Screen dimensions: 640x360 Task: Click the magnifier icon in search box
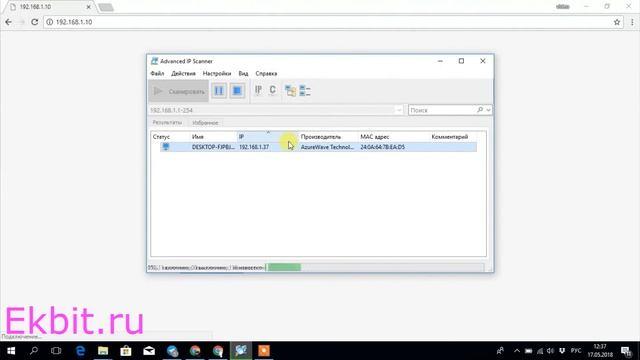click(x=480, y=110)
